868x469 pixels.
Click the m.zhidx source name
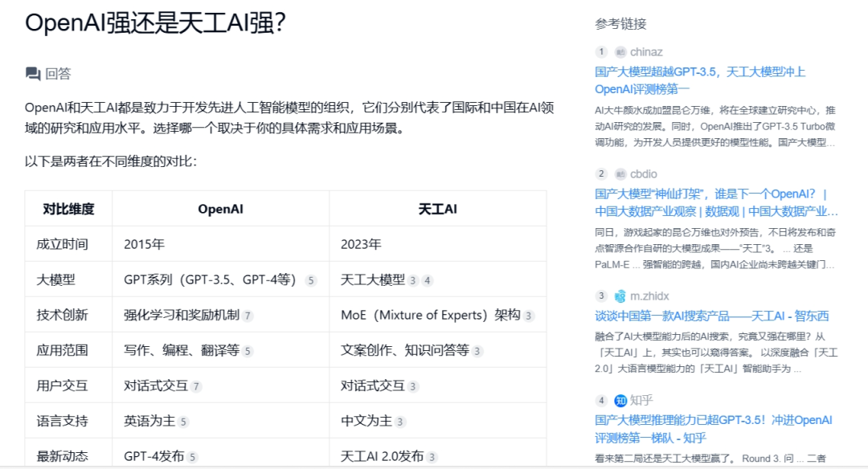649,296
